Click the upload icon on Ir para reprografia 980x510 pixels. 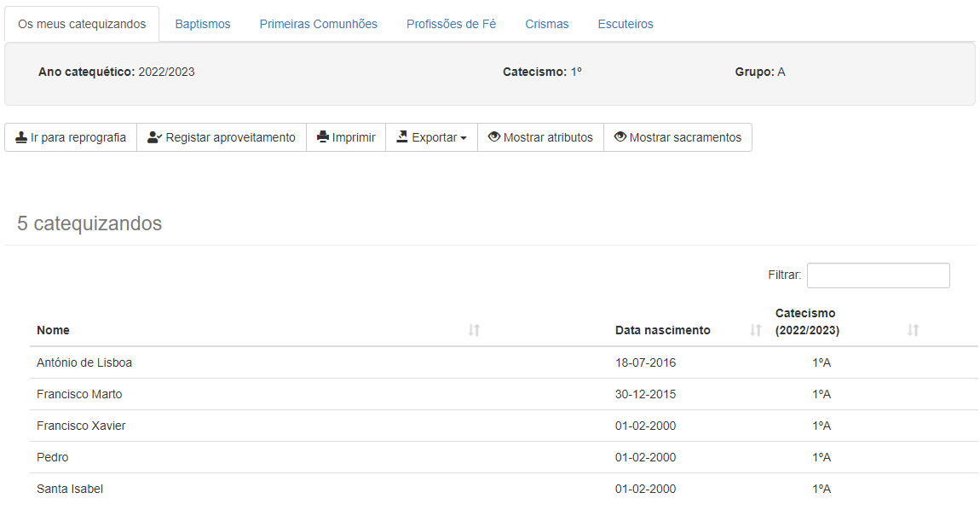(21, 136)
